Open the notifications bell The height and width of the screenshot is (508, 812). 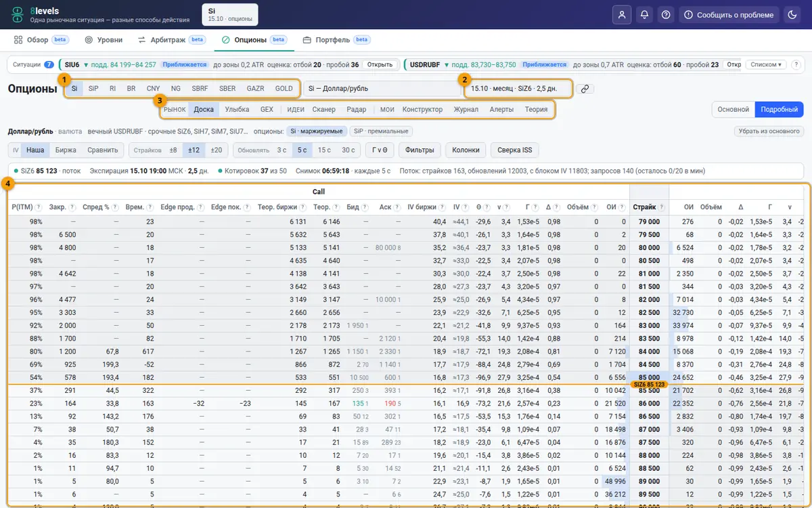[644, 15]
